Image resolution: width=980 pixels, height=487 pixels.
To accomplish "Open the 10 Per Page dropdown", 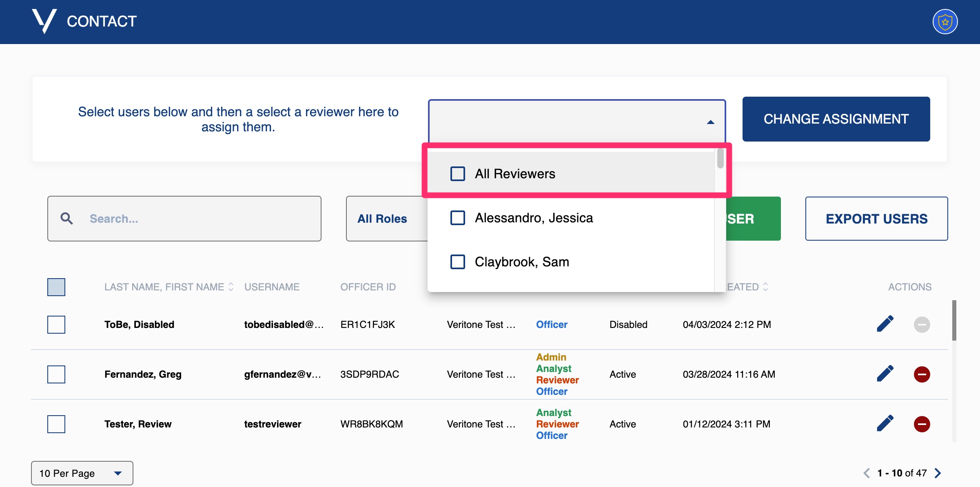I will click(x=82, y=473).
